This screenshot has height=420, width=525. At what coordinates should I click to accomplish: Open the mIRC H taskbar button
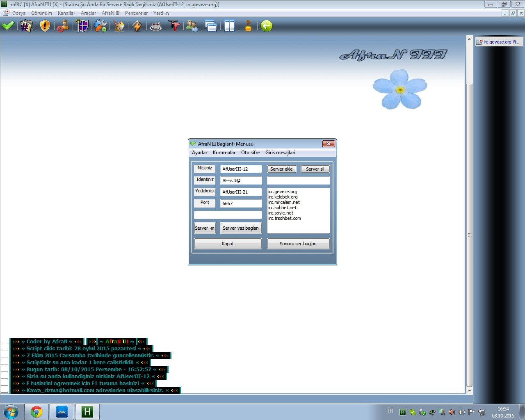pyautogui.click(x=87, y=412)
